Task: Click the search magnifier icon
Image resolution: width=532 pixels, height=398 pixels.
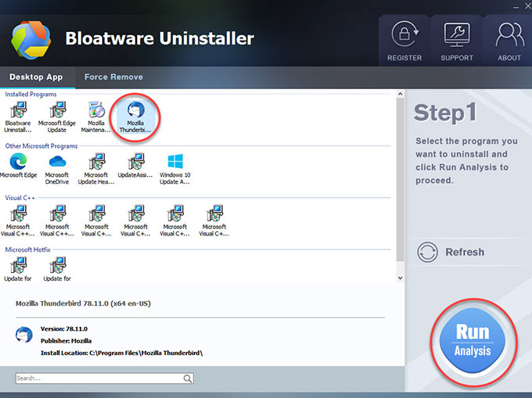Action: coord(188,378)
